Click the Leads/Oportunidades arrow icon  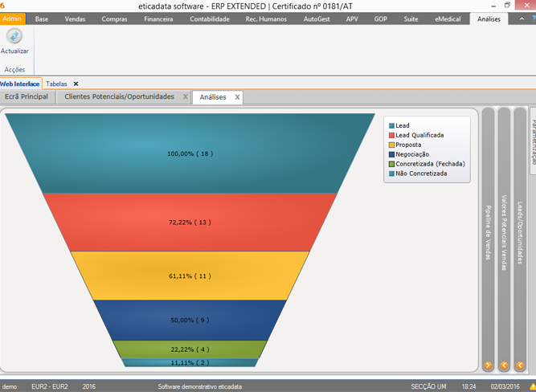[x=520, y=365]
